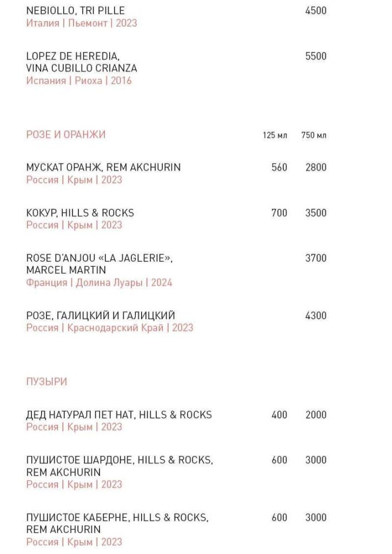Click the 700 glass price for Кокур

pyautogui.click(x=280, y=213)
